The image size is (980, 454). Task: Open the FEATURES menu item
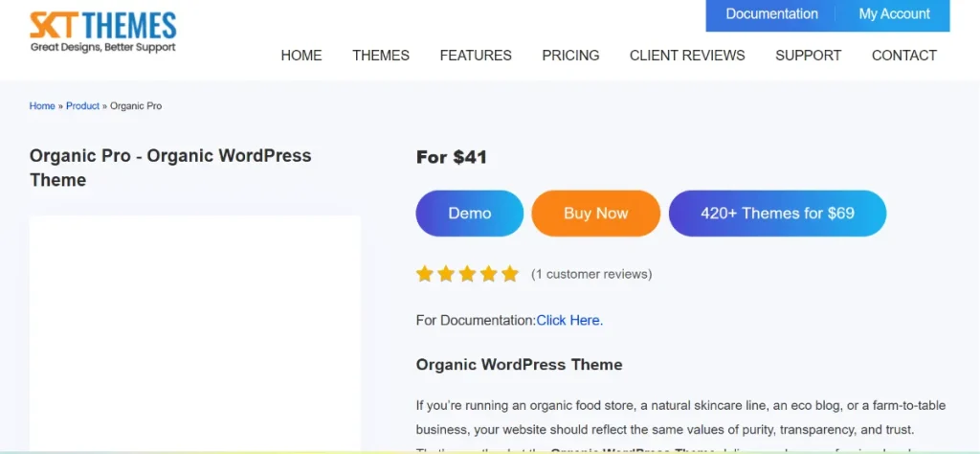pos(476,56)
